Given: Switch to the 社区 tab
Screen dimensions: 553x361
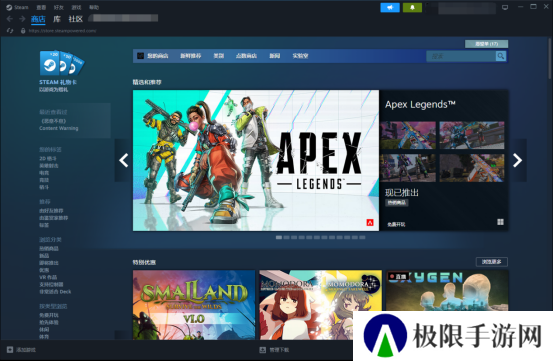Looking at the screenshot, I should 75,19.
